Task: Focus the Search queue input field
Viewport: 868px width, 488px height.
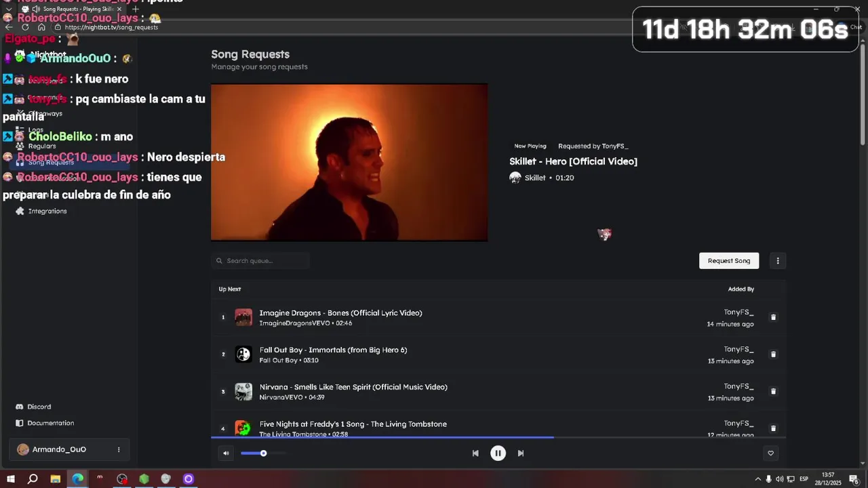Action: 260,261
